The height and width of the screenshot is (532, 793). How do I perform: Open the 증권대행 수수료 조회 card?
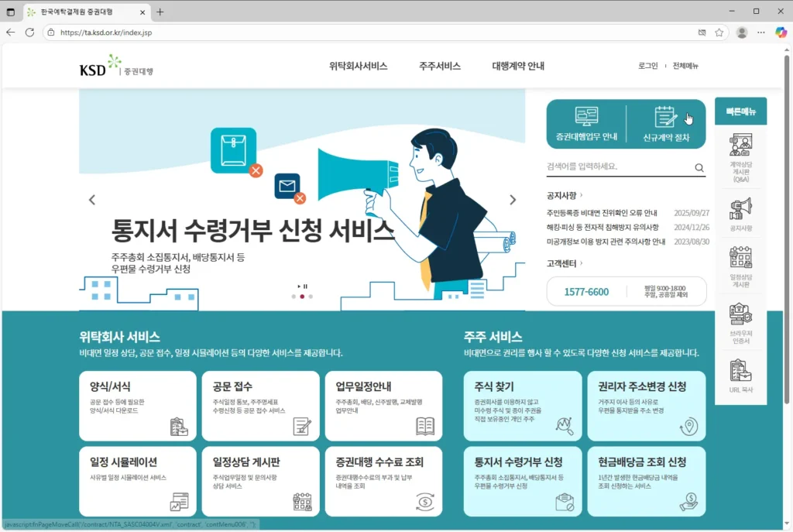point(384,482)
